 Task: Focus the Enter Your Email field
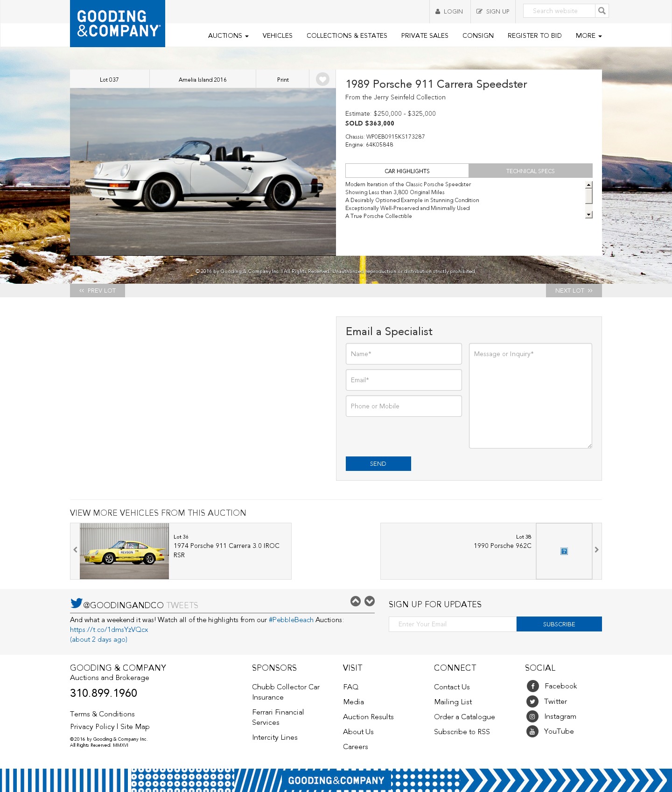pyautogui.click(x=453, y=624)
